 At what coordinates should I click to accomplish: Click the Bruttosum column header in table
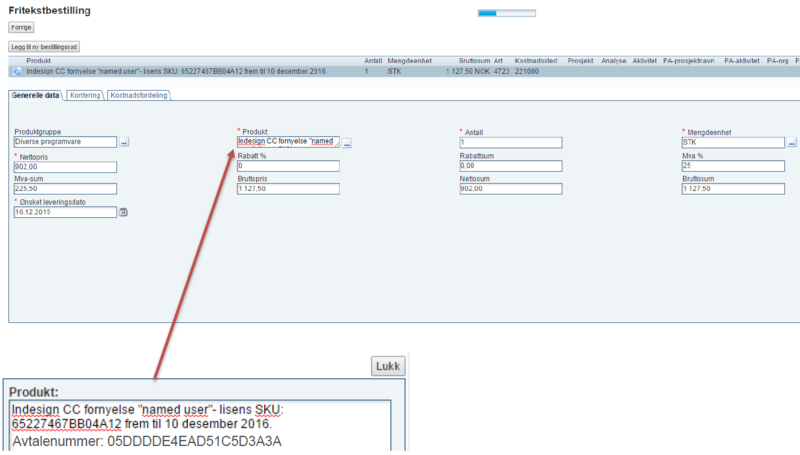click(474, 61)
